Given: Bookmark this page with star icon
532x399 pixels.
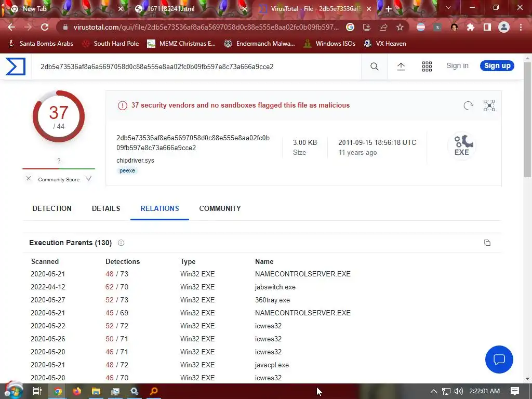Looking at the screenshot, I should coord(400,27).
